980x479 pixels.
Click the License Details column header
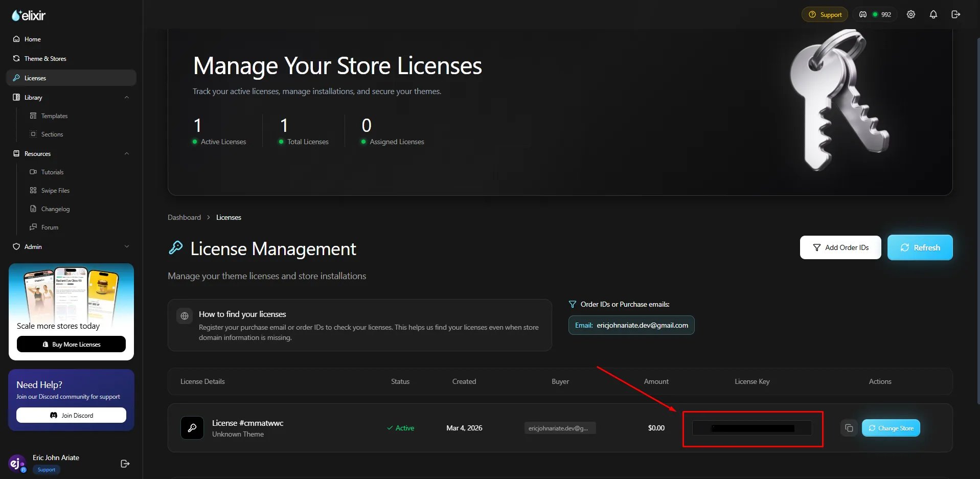click(x=202, y=381)
